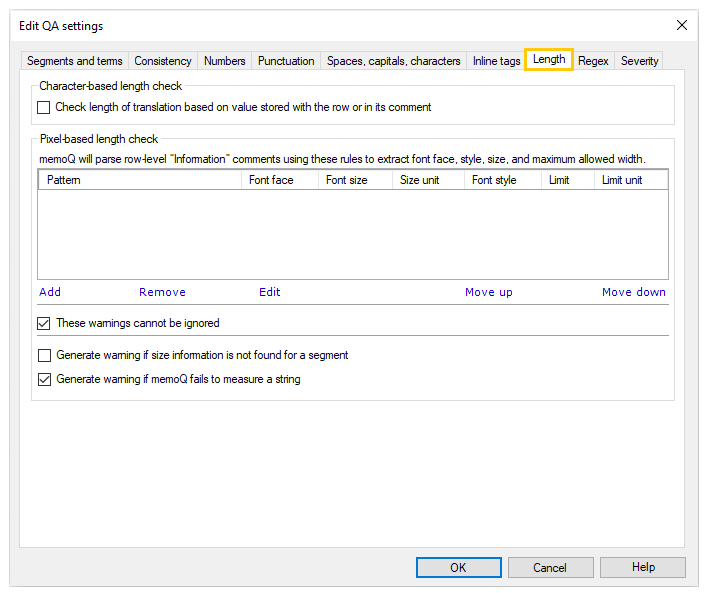Viewport: 705px width, 593px height.
Task: Switch to the Segments and terms tab
Action: (75, 61)
